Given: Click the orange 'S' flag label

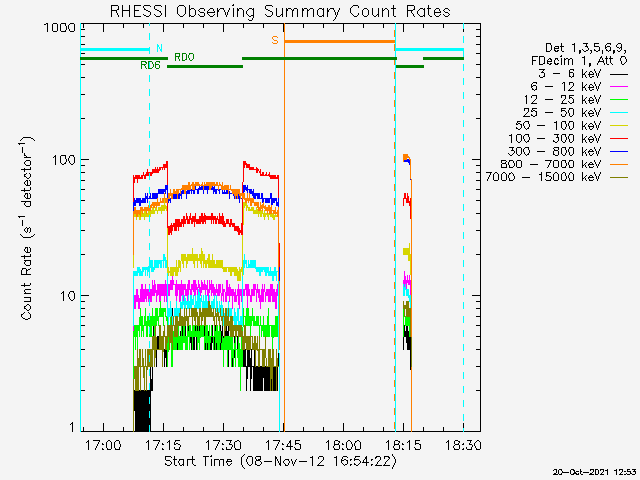Looking at the screenshot, I should 275,40.
